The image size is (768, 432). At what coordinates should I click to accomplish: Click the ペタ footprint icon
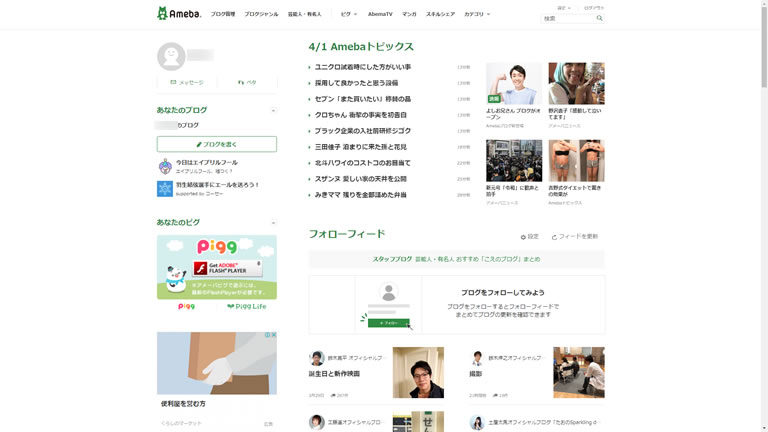pos(240,82)
